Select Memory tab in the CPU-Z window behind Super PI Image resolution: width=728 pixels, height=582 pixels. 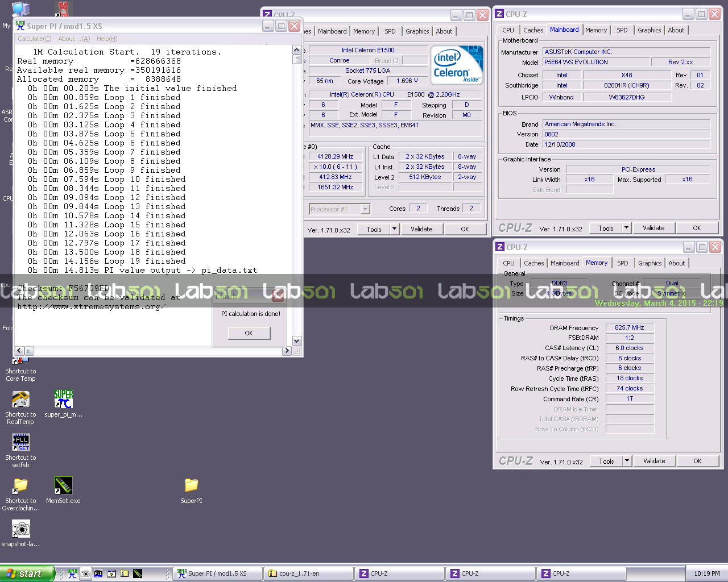click(x=364, y=31)
